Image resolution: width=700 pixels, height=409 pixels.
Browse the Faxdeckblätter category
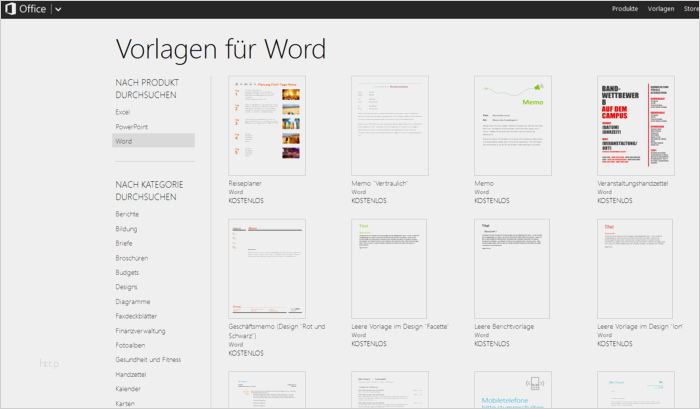pos(136,316)
